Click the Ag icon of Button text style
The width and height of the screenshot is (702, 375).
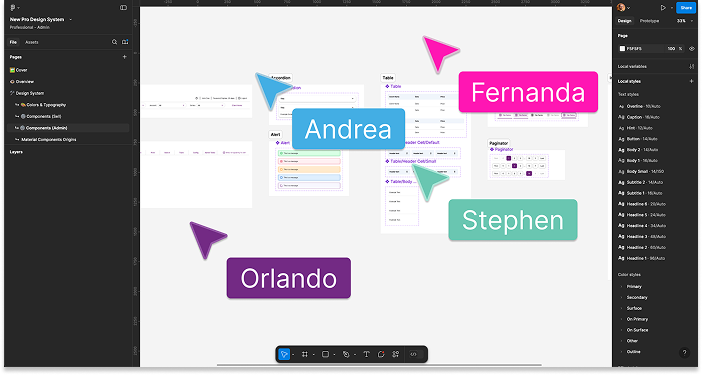click(621, 139)
